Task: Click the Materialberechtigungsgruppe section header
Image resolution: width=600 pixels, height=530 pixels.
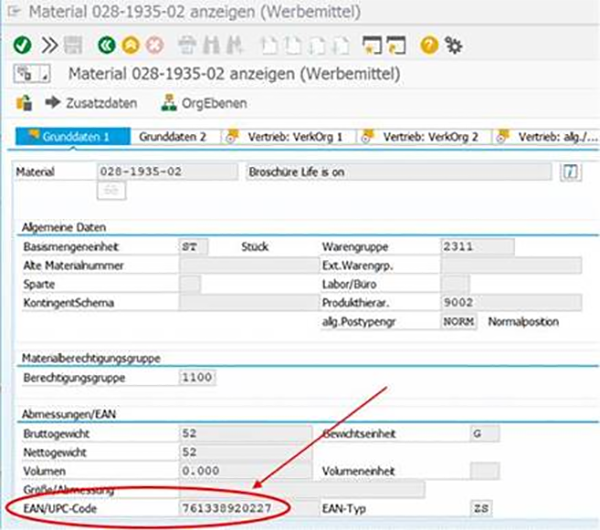Action: pyautogui.click(x=91, y=359)
